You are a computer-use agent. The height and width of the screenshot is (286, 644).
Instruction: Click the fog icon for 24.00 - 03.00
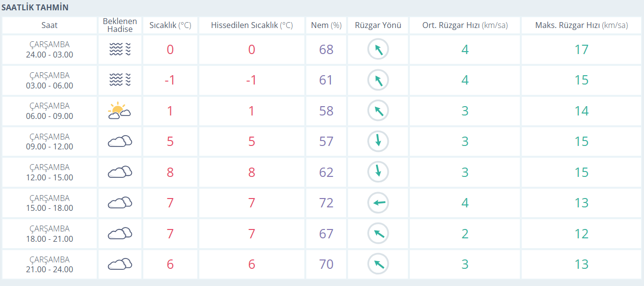pos(120,49)
